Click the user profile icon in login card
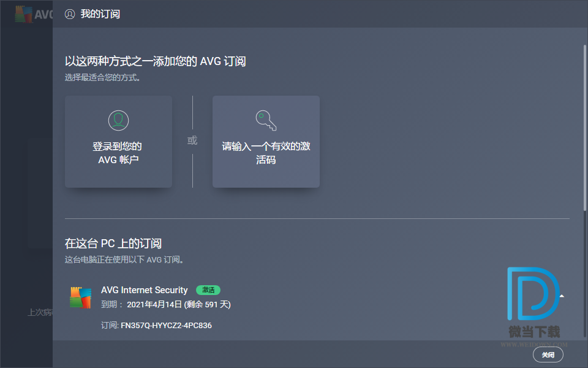The height and width of the screenshot is (368, 588). tap(118, 121)
